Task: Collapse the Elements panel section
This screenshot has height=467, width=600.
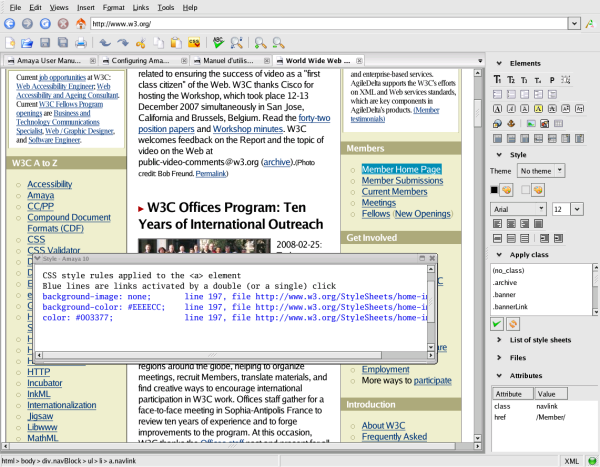Action: click(x=497, y=63)
